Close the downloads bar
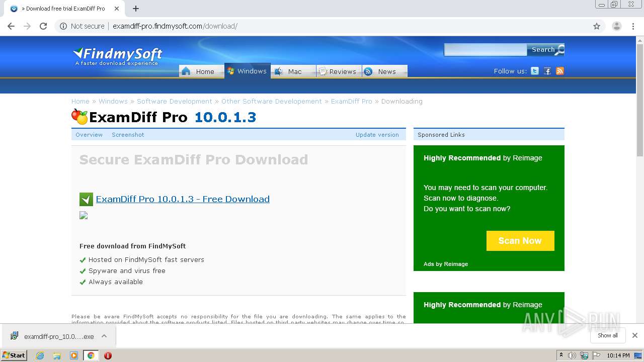Image resolution: width=644 pixels, height=362 pixels. (x=635, y=335)
